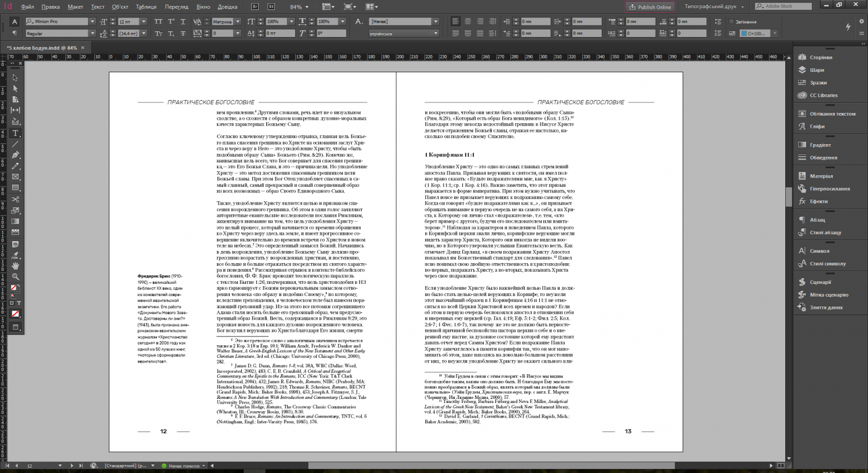The width and height of the screenshot is (868, 473).
Task: Select the Zoom tool
Action: tap(15, 276)
